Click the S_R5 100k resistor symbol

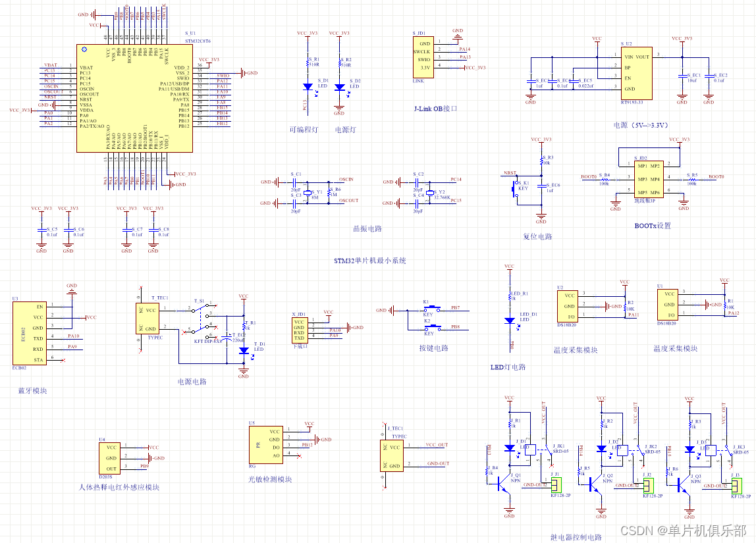tap(691, 179)
